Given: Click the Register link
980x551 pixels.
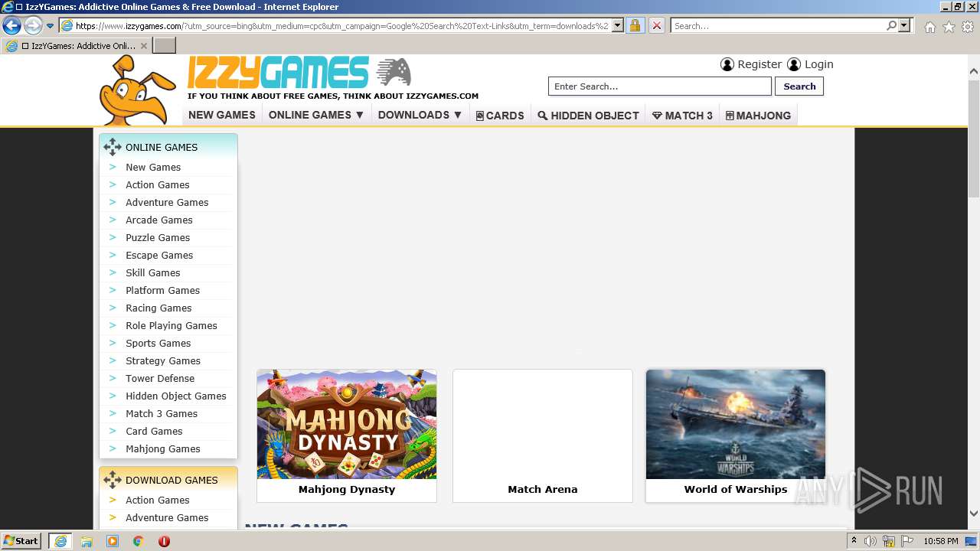Looking at the screenshot, I should (x=759, y=64).
